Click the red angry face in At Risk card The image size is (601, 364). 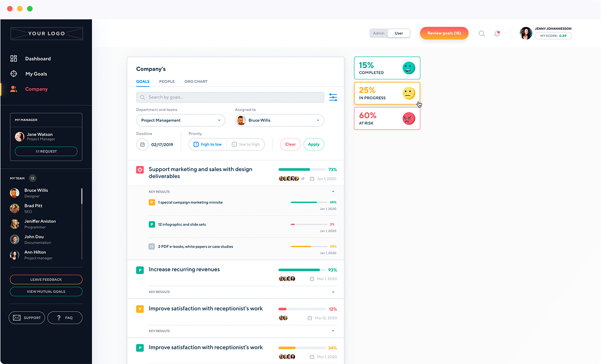coord(409,118)
